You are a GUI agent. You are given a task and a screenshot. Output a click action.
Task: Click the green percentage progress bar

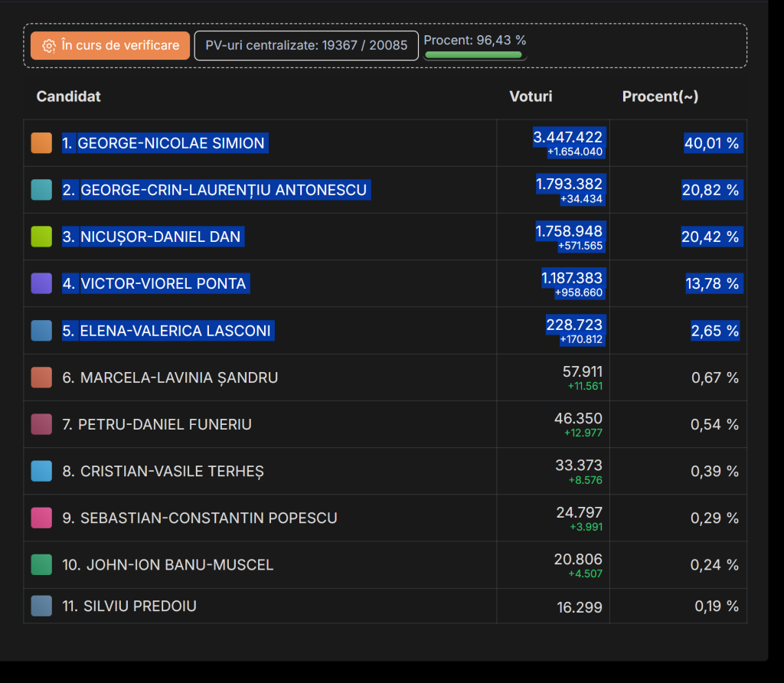(473, 55)
